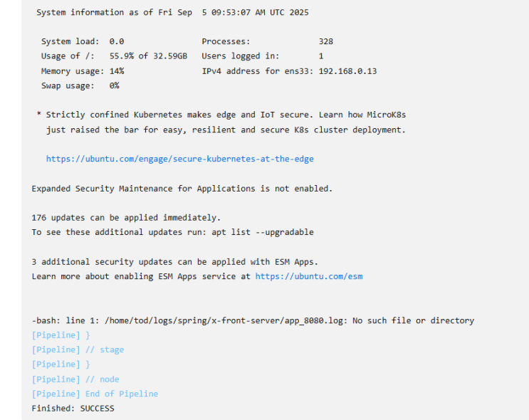This screenshot has width=529, height=420.
Task: Click the '3 additional security updates' line
Action: (174, 262)
